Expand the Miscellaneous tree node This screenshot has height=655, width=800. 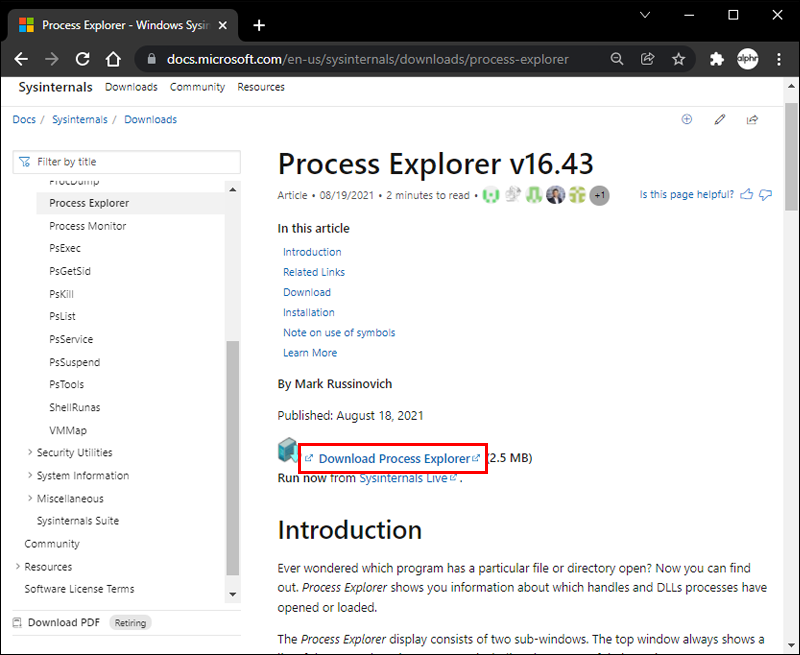point(30,499)
